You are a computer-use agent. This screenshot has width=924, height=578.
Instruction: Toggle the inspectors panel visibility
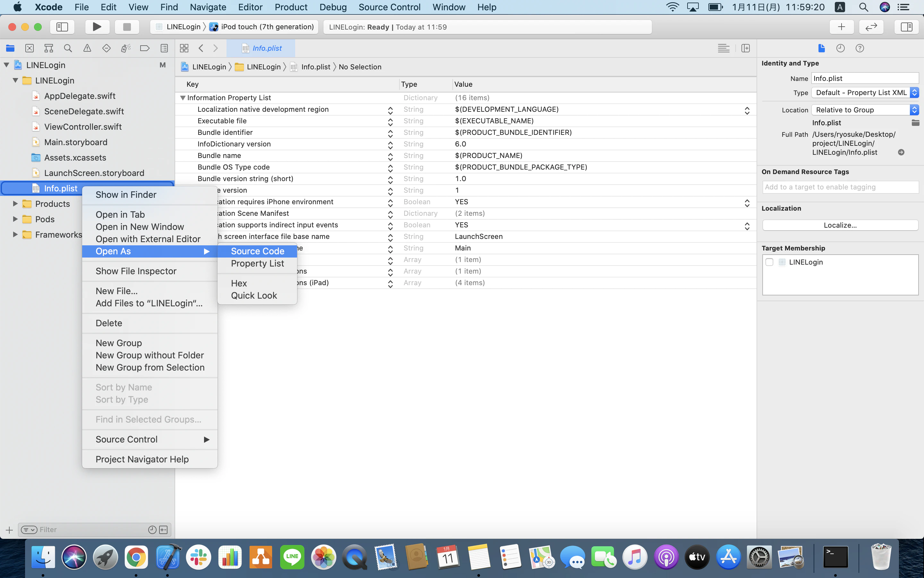906,27
